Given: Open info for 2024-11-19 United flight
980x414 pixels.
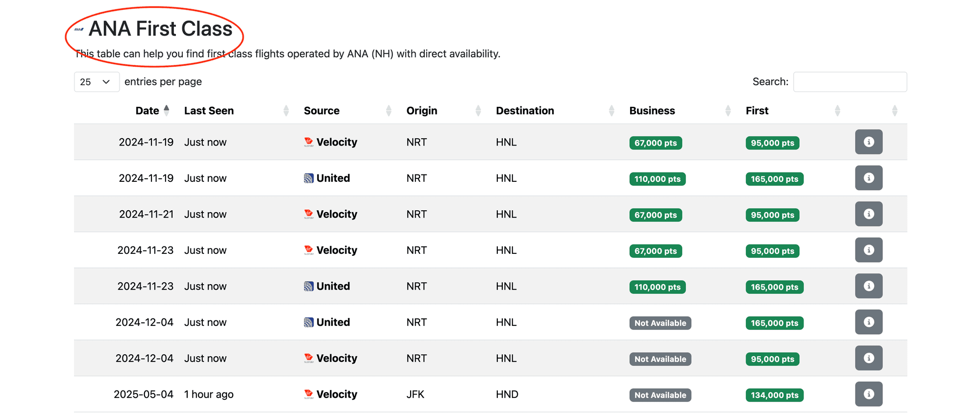Looking at the screenshot, I should pyautogui.click(x=868, y=178).
